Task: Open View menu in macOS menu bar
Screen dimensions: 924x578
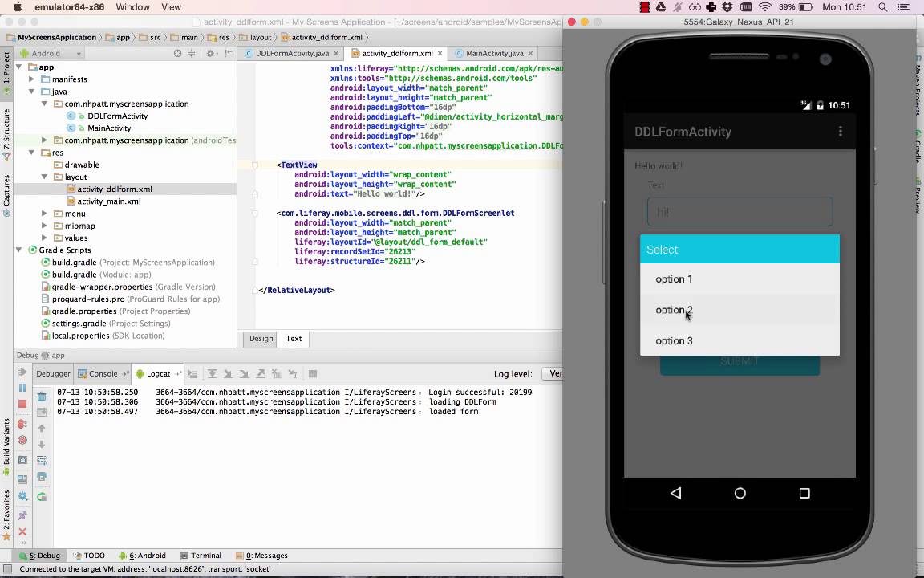Action: (x=171, y=7)
